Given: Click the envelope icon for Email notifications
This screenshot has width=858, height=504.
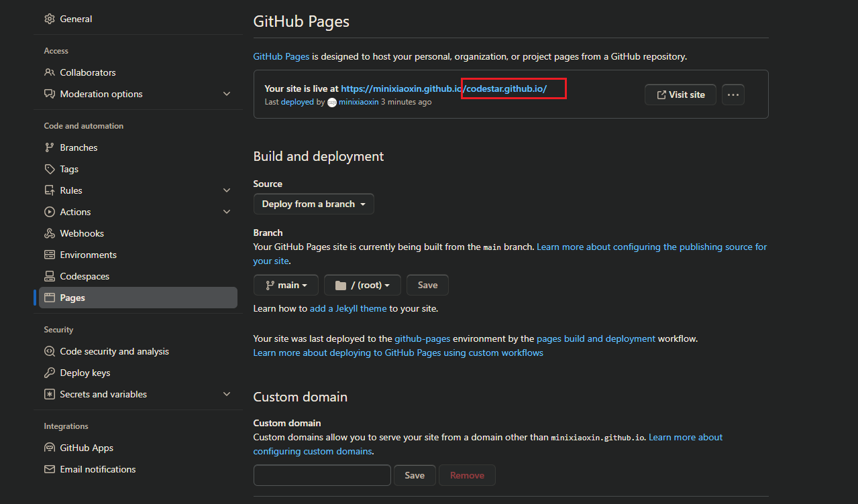Looking at the screenshot, I should point(50,469).
